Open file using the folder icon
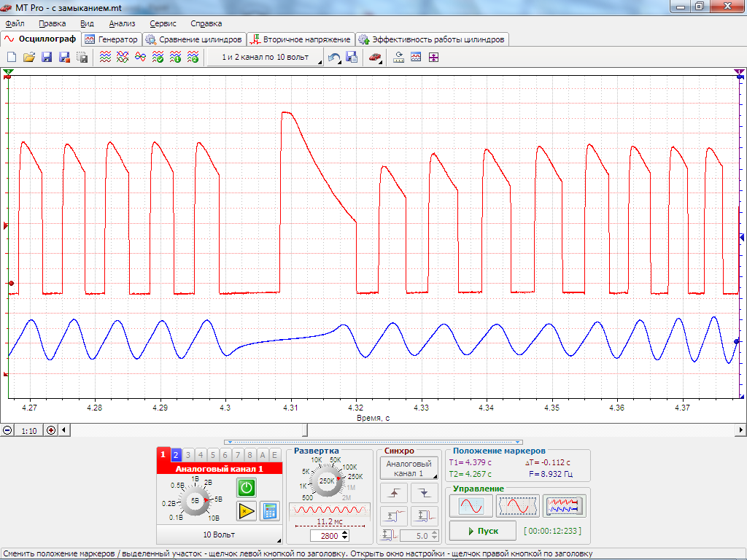Viewport: 747px width, 560px height. coord(28,58)
